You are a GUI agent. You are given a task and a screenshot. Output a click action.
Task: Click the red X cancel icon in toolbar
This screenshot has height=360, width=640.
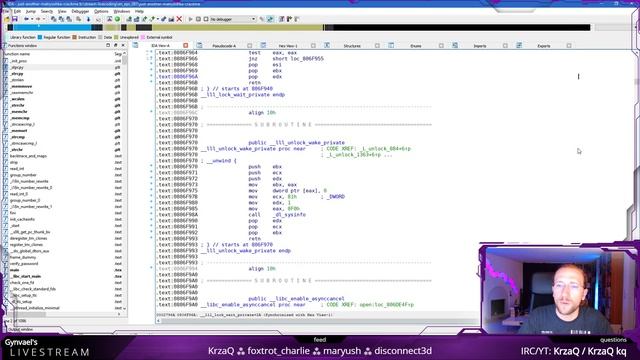coord(179,19)
